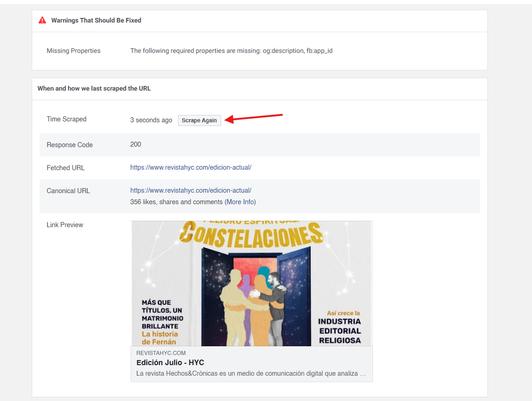Click the preview description starting 'La revista Hechos&Crónicas'
The width and height of the screenshot is (532, 401).
coord(251,373)
